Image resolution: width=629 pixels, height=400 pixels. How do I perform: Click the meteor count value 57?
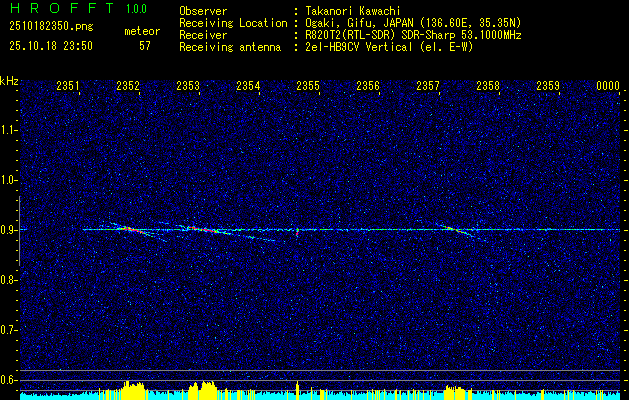tap(145, 46)
